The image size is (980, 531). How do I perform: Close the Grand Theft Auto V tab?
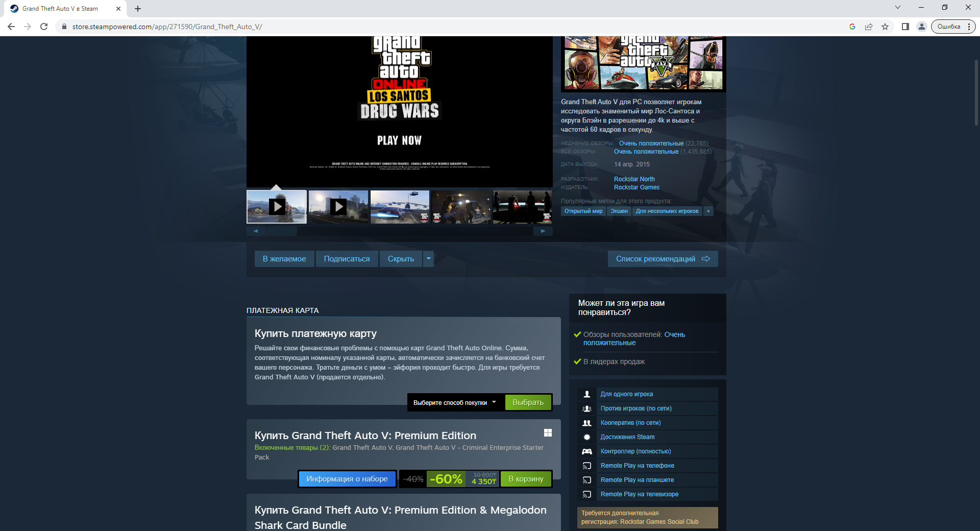click(x=118, y=9)
